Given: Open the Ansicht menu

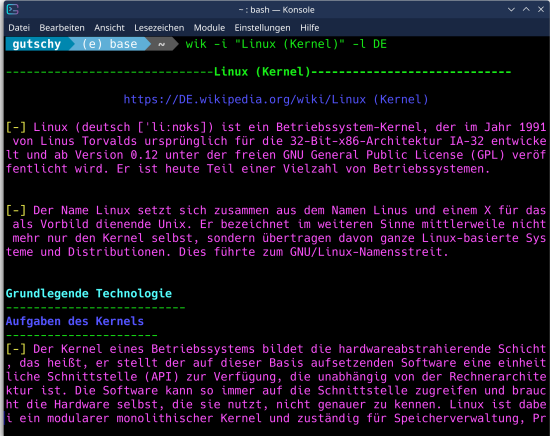Looking at the screenshot, I should pyautogui.click(x=109, y=28).
